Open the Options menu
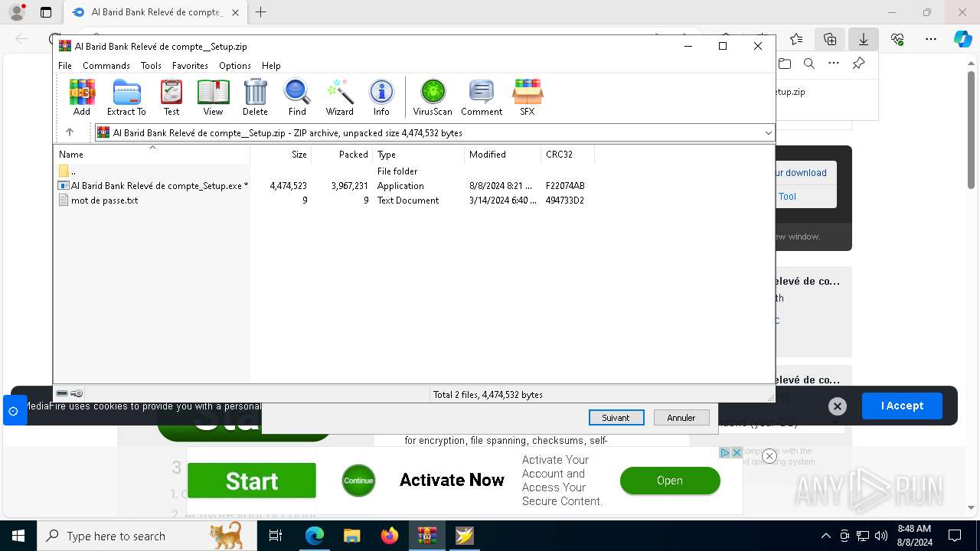 pos(235,66)
